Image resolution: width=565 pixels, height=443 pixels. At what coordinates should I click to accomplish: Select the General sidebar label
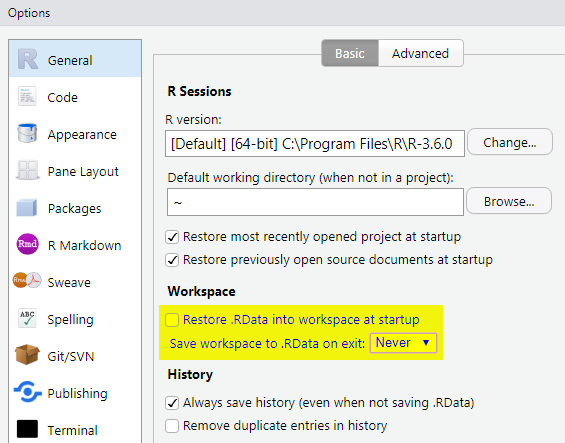[70, 61]
